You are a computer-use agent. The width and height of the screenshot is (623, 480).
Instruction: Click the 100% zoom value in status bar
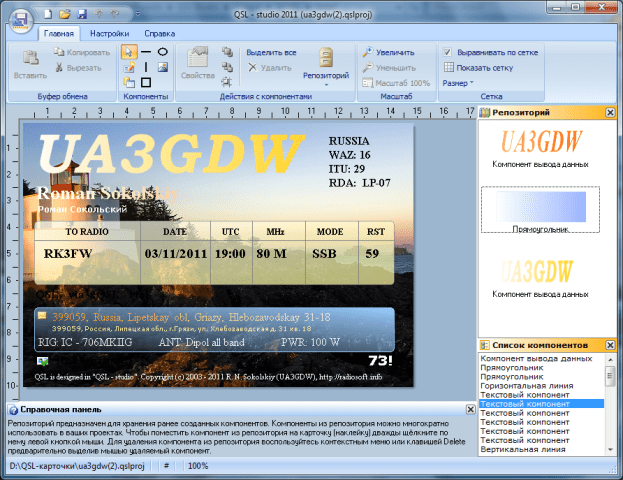coord(198,466)
